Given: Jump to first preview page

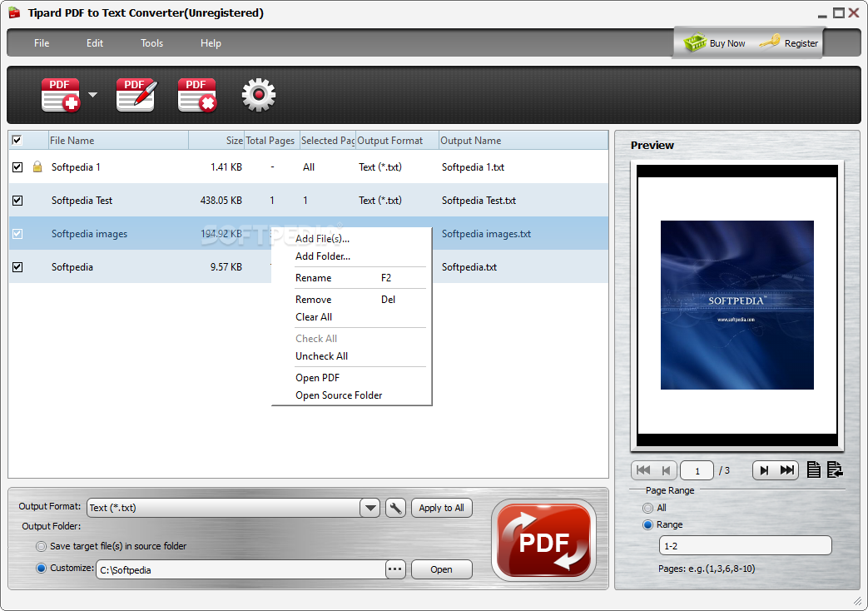Looking at the screenshot, I should coord(643,470).
